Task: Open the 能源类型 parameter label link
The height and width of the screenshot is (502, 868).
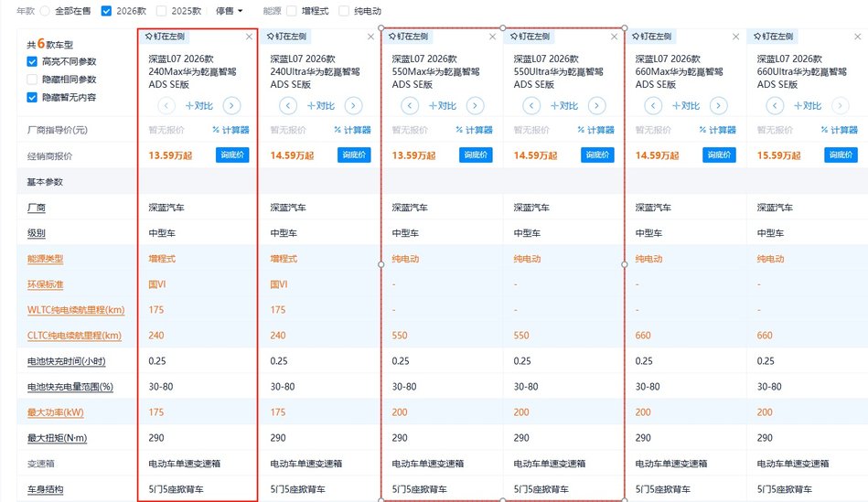Action: 46,259
